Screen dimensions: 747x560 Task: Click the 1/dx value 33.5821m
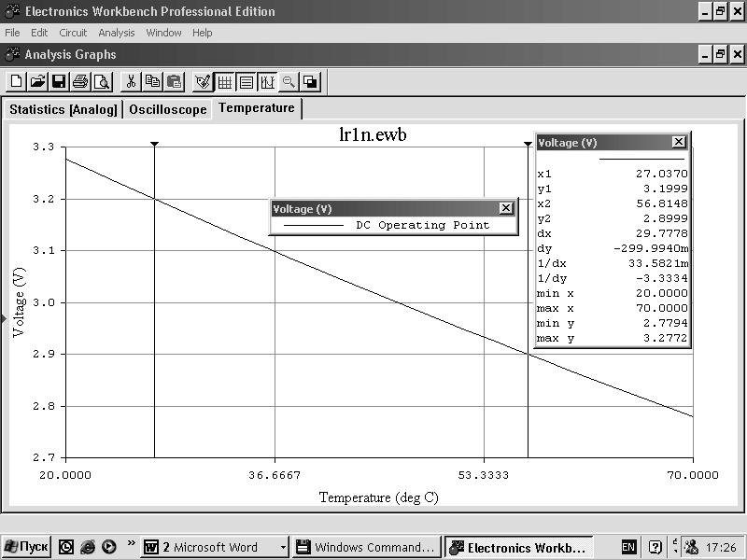pyautogui.click(x=658, y=263)
